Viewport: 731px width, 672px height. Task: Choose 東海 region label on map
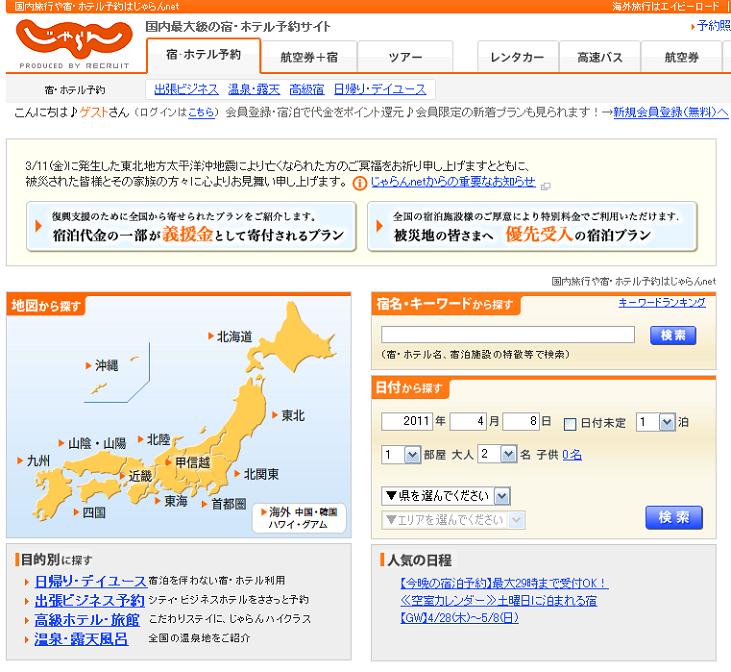172,501
